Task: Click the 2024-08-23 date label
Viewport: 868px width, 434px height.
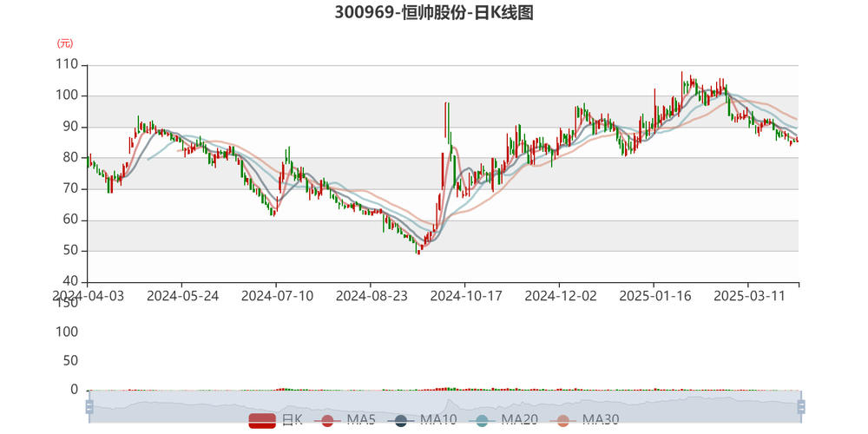Action: (372, 296)
